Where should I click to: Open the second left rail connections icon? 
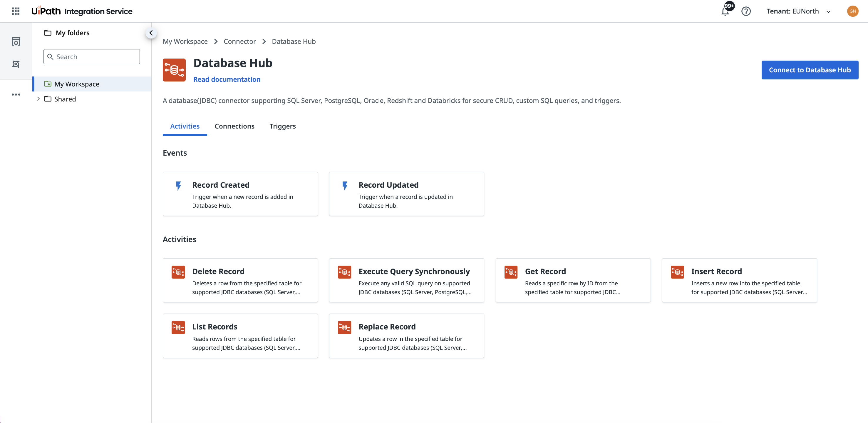click(x=16, y=64)
